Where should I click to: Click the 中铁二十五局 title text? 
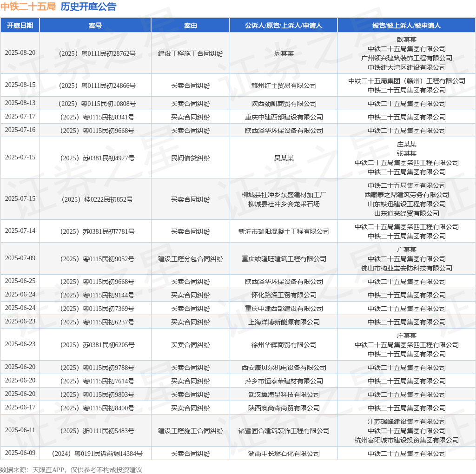pos(28,7)
